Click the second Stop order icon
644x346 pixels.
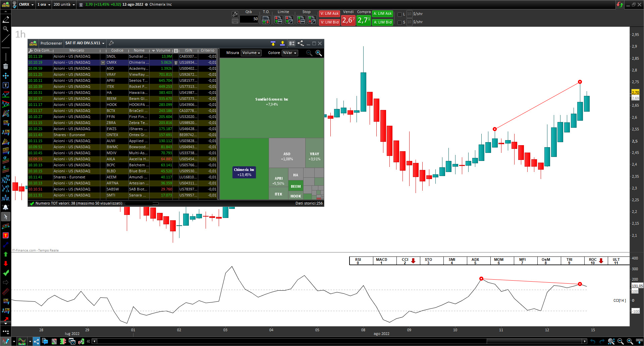[x=312, y=20]
